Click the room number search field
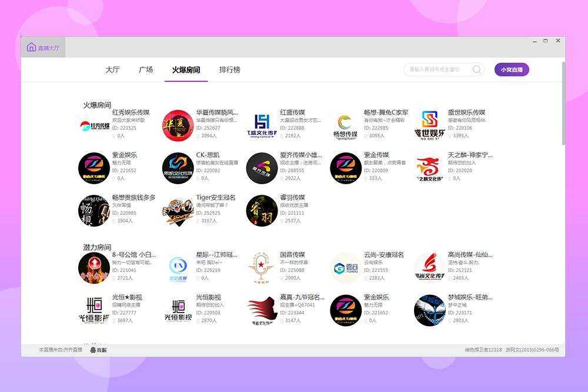This screenshot has width=588, height=392. coord(444,69)
